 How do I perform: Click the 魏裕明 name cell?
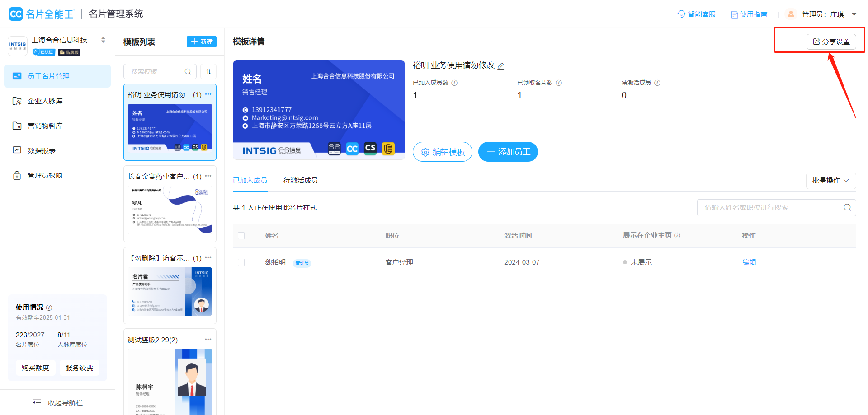[x=275, y=262]
